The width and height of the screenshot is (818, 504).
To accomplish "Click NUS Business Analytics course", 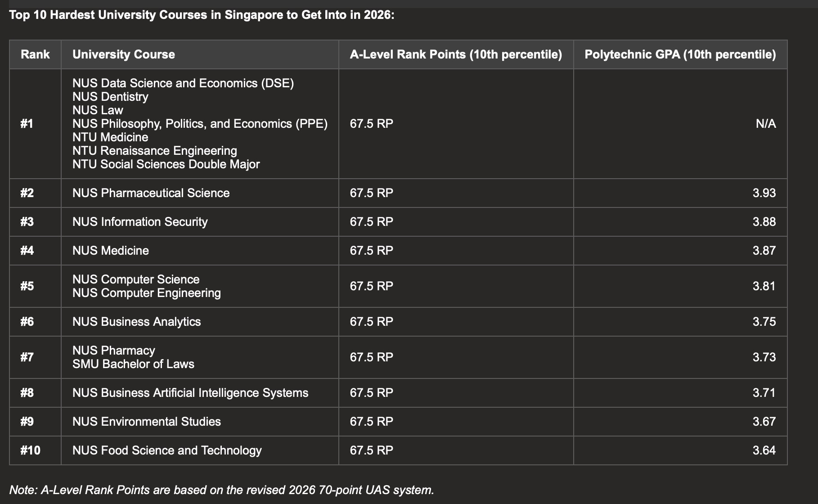I will [137, 322].
